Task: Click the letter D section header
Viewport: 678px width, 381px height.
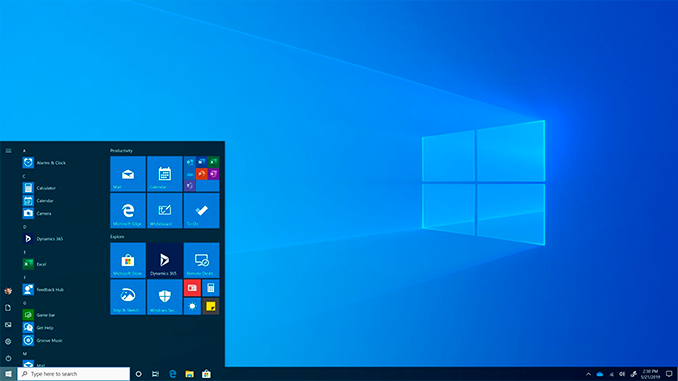Action: coord(24,227)
